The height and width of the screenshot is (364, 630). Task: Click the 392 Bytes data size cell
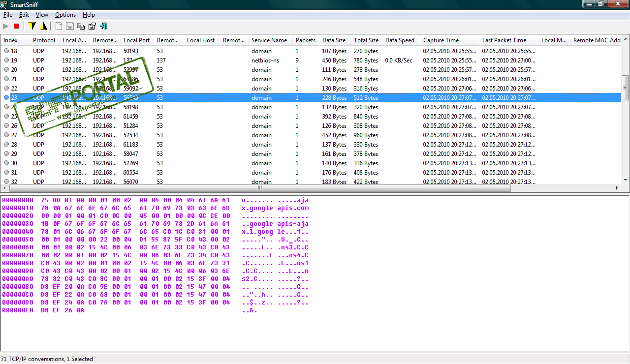tap(334, 117)
